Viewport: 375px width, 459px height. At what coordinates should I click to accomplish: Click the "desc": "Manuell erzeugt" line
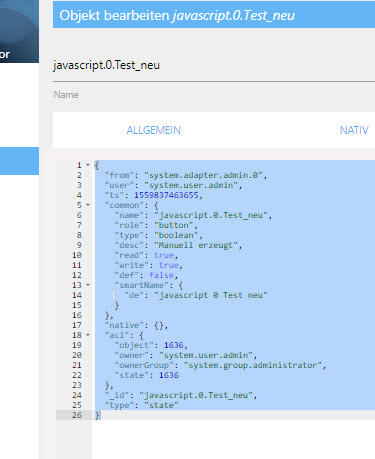click(x=178, y=245)
